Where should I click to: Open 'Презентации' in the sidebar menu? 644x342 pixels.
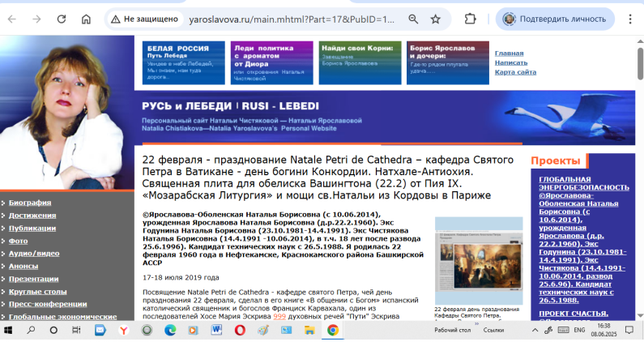(34, 279)
